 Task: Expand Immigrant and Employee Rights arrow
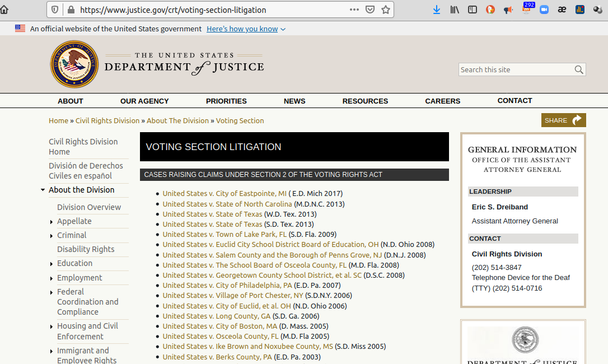click(51, 351)
